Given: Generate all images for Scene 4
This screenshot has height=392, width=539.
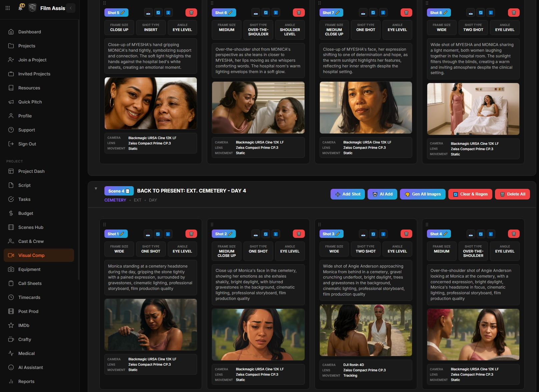Looking at the screenshot, I should pos(423,194).
